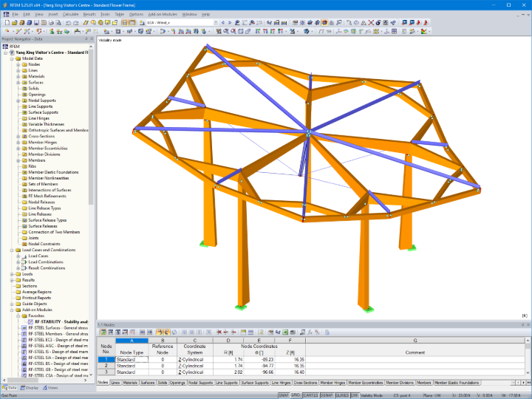Open the function fx icon in table toolbar

tap(310, 332)
